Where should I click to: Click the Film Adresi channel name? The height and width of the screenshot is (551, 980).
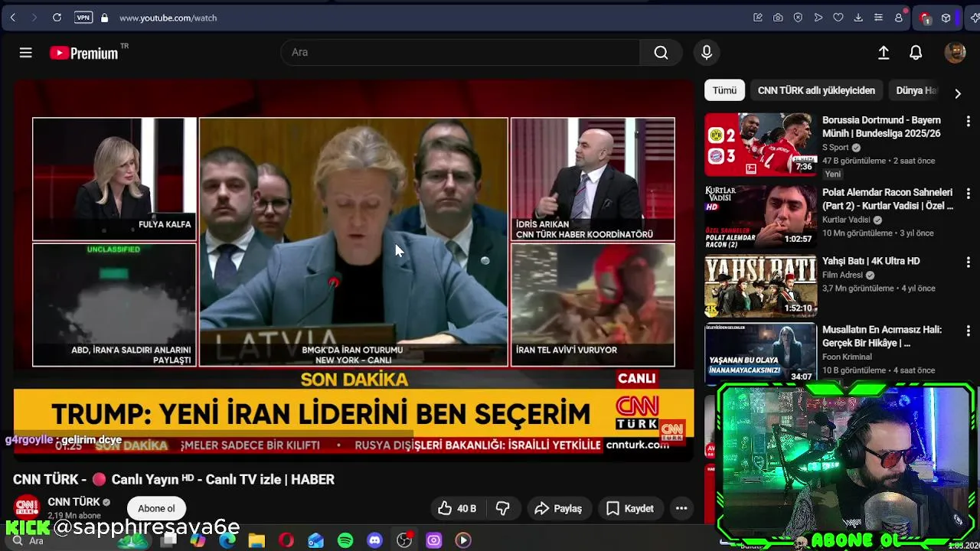(x=843, y=275)
